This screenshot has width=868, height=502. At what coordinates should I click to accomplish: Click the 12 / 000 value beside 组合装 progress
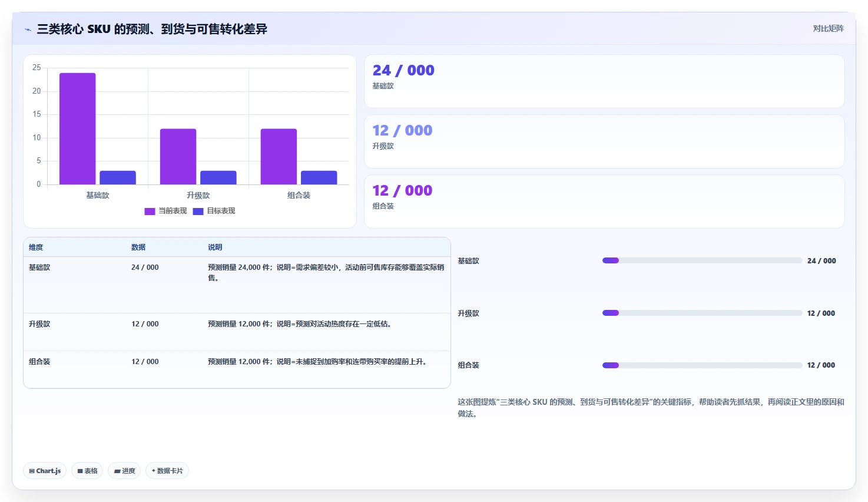[821, 365]
